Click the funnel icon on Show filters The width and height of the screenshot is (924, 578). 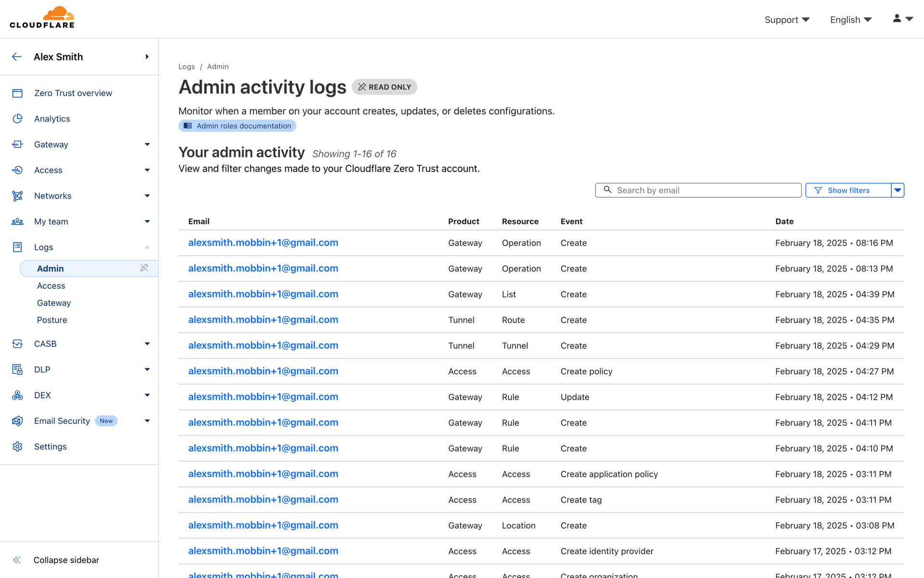click(x=818, y=190)
